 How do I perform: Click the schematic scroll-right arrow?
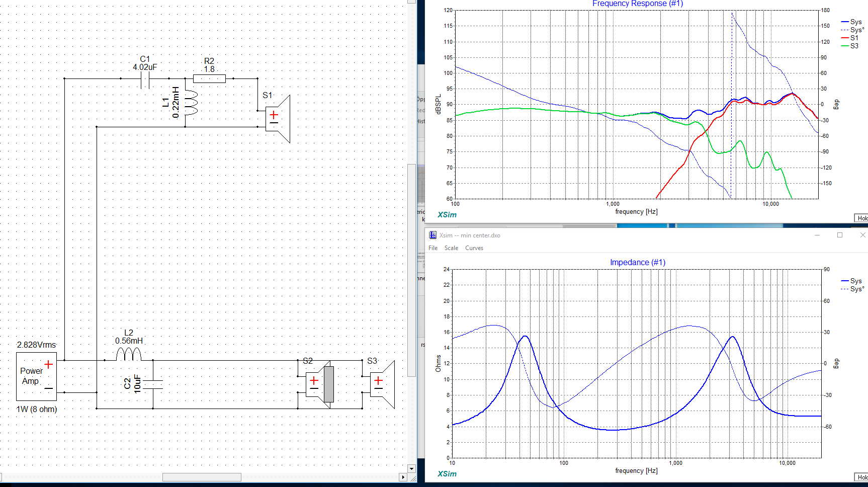[403, 477]
